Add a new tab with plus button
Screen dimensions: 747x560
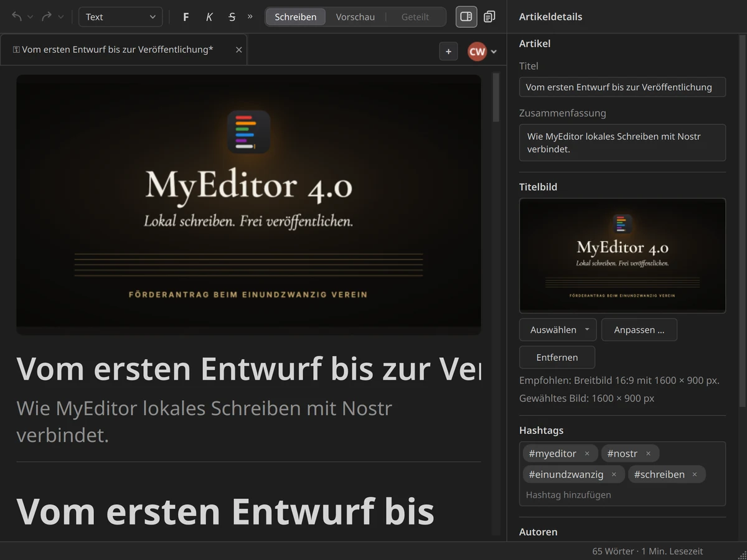tap(448, 52)
